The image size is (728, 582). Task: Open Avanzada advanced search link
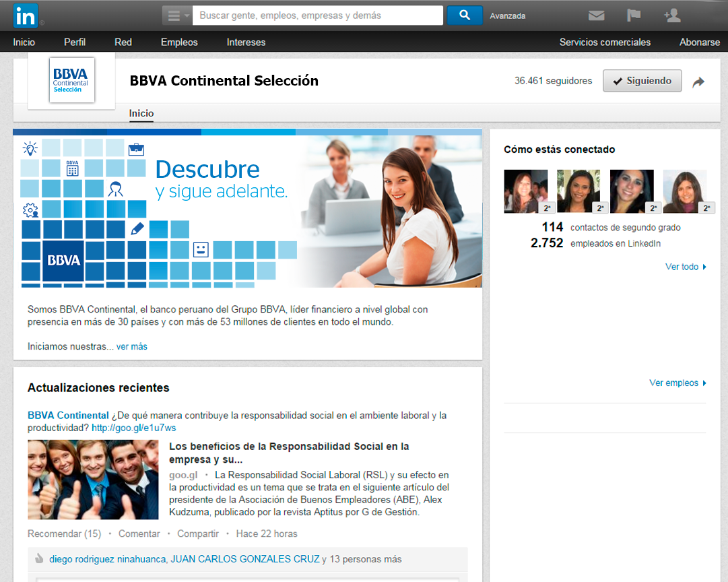[x=508, y=15]
